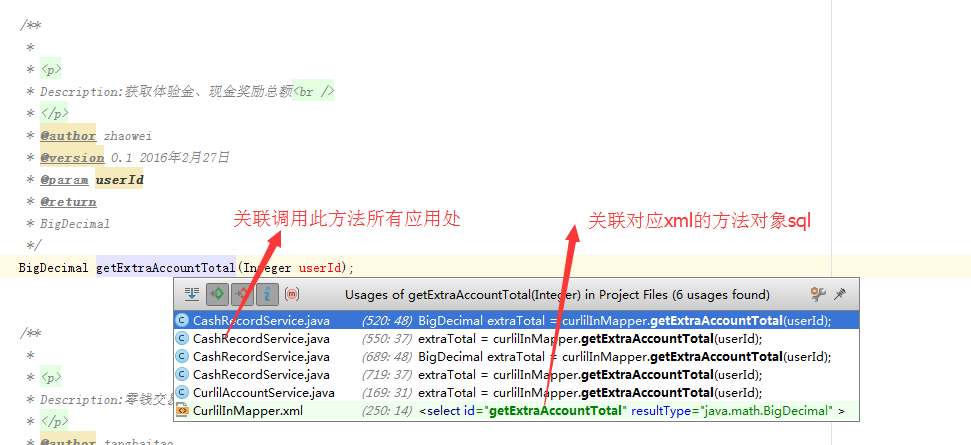Click resultType java.math.BigDecimal in XML row
The width and height of the screenshot is (971, 445).
[732, 410]
